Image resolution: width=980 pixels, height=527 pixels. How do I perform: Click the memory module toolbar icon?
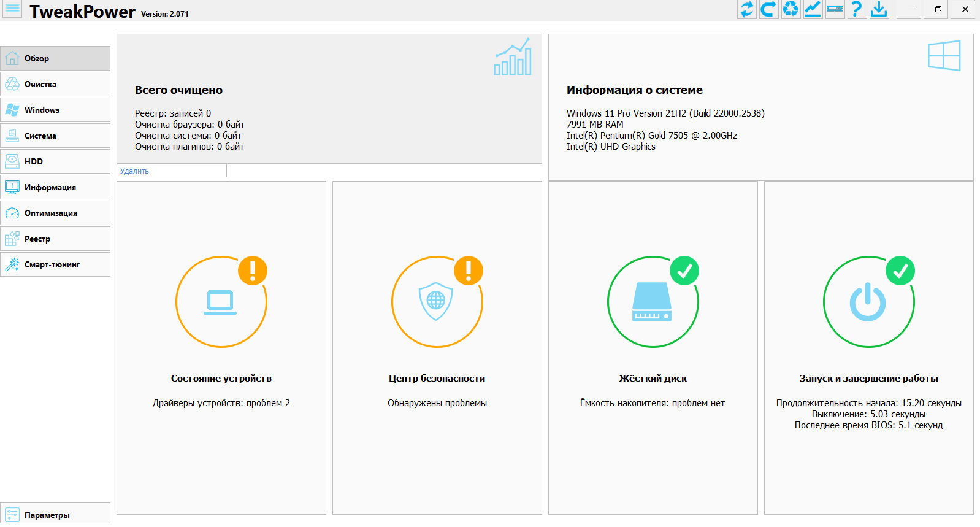pyautogui.click(x=835, y=9)
